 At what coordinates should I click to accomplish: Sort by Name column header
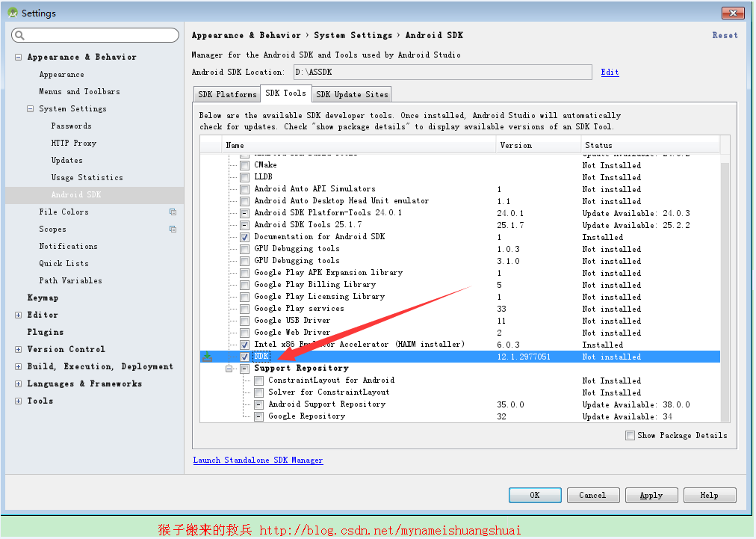[359, 145]
